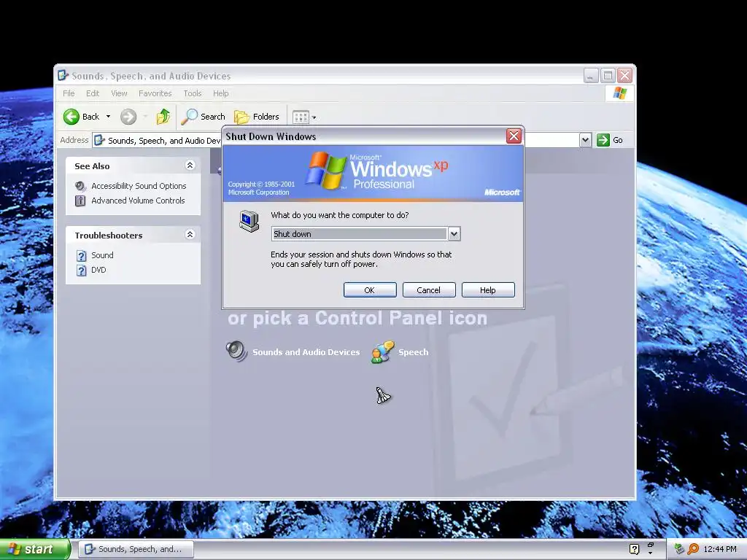
Task: Open the Sound troubleshooter link
Action: (x=102, y=255)
